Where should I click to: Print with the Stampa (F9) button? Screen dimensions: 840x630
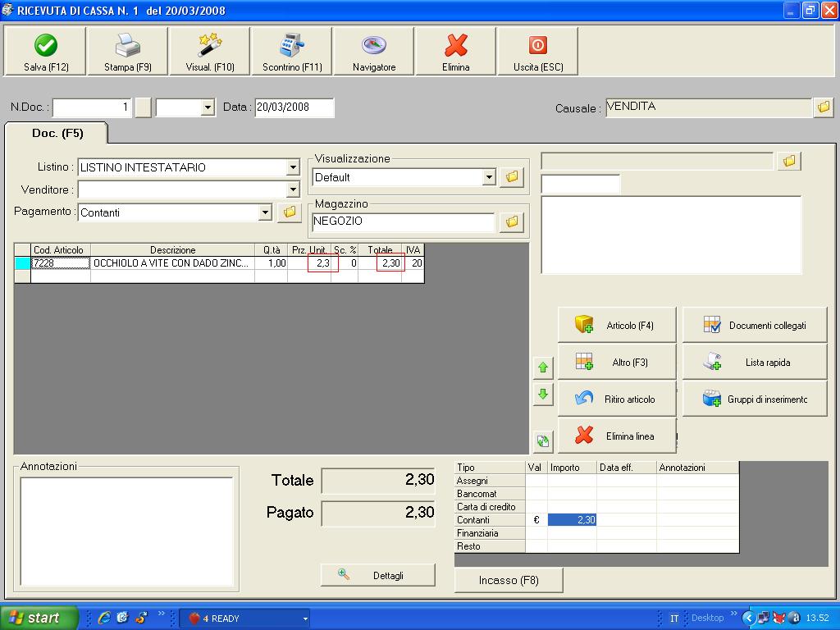127,52
